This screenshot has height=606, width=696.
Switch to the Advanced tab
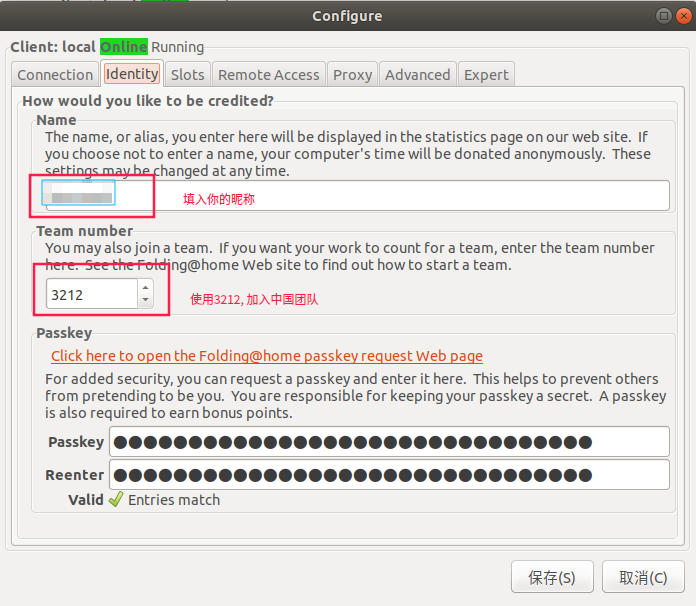pyautogui.click(x=417, y=75)
